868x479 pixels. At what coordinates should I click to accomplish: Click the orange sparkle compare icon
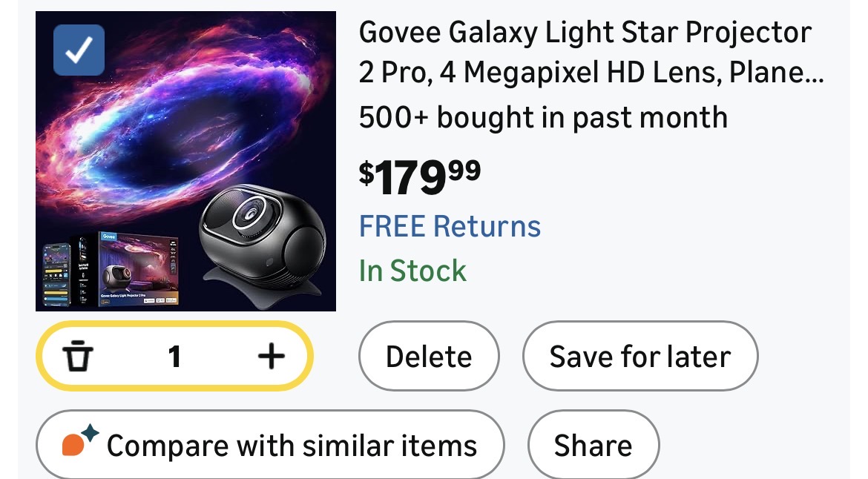[x=79, y=443]
